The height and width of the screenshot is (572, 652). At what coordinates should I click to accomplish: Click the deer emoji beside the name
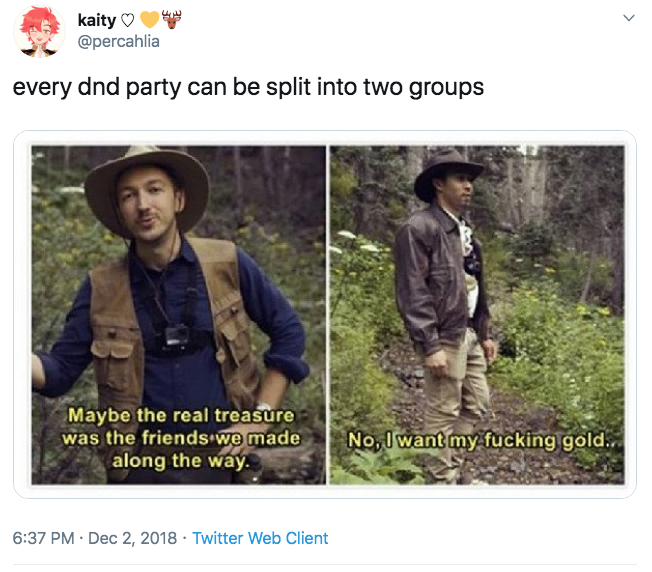pos(171,19)
